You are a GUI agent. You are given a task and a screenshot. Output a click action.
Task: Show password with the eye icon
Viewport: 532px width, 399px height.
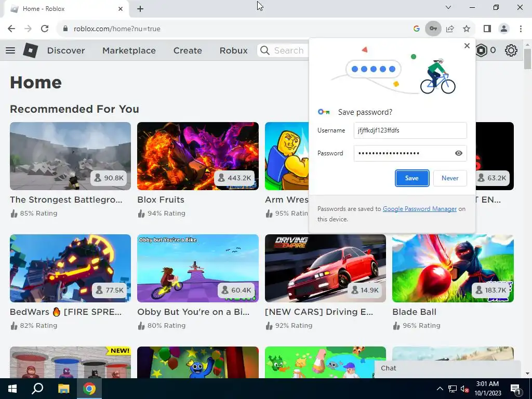[x=458, y=153]
